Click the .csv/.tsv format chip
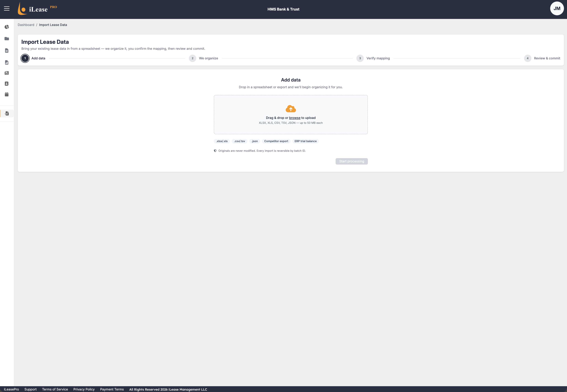This screenshot has height=392, width=567. click(x=239, y=141)
